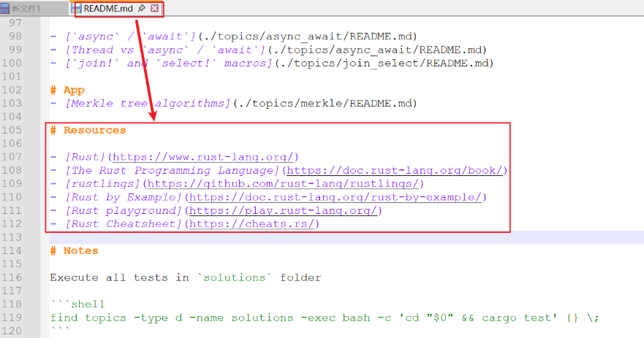Click './topics/merkle/README.md' path text
Image resolution: width=644 pixels, height=338 pixels.
(325, 104)
